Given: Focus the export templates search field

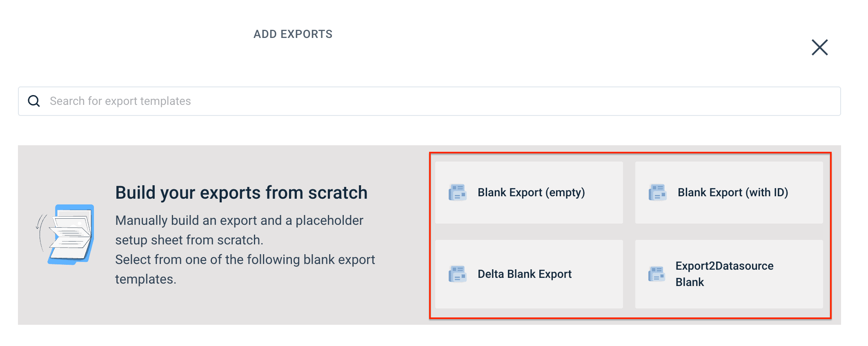Looking at the screenshot, I should pyautogui.click(x=429, y=101).
